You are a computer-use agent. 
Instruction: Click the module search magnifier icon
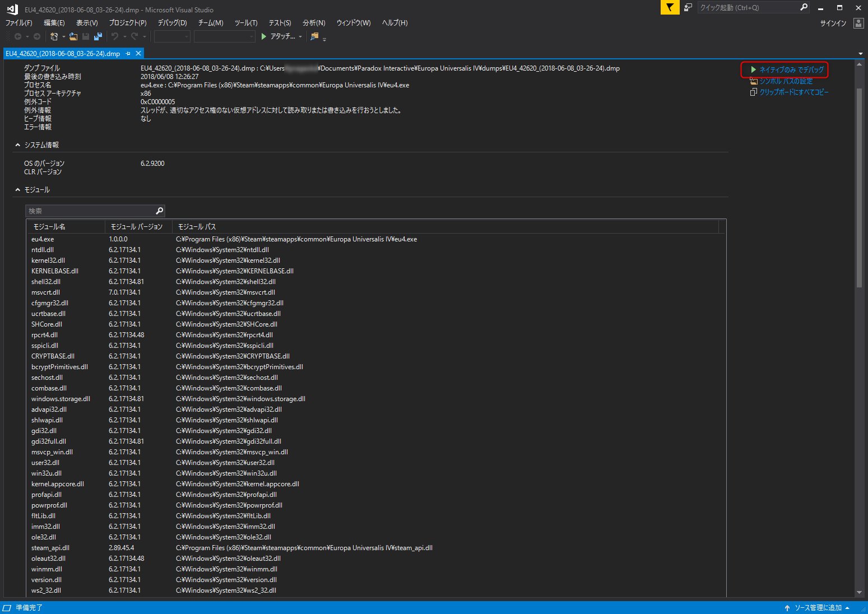pyautogui.click(x=160, y=211)
